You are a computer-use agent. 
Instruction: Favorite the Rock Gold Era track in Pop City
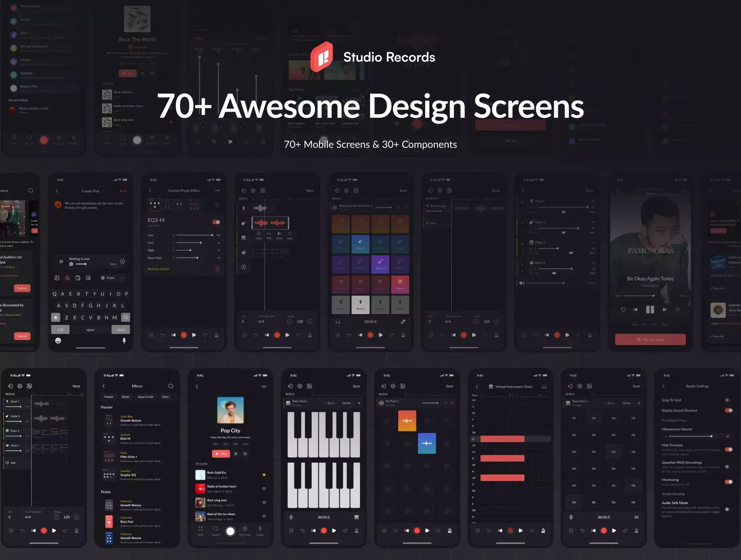[x=264, y=475]
